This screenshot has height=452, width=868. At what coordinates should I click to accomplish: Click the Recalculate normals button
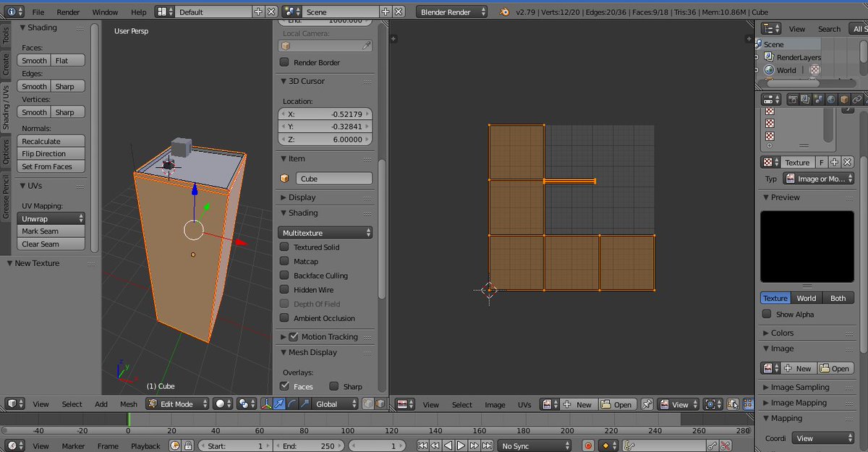[x=51, y=141]
